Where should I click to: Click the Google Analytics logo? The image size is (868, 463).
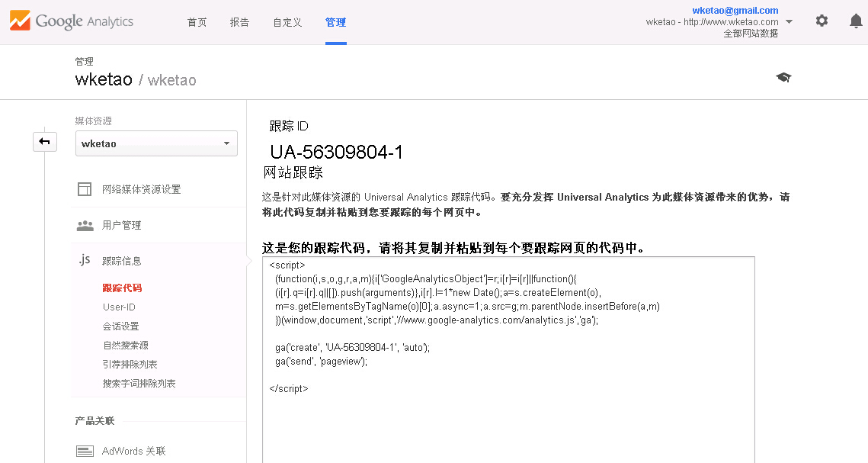[72, 21]
